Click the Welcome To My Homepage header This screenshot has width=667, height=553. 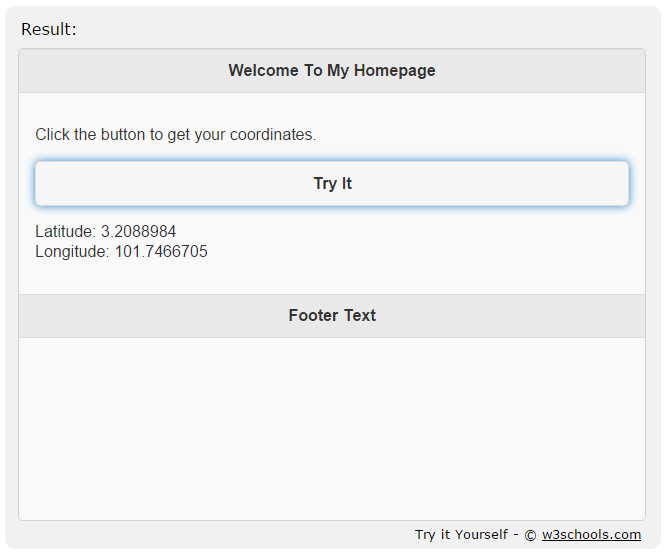pos(332,71)
